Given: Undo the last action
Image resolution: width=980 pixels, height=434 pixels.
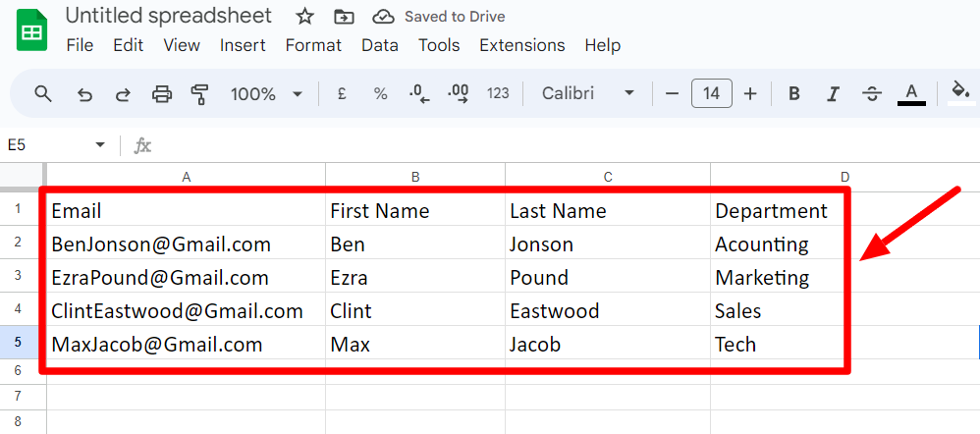Looking at the screenshot, I should click(x=84, y=94).
